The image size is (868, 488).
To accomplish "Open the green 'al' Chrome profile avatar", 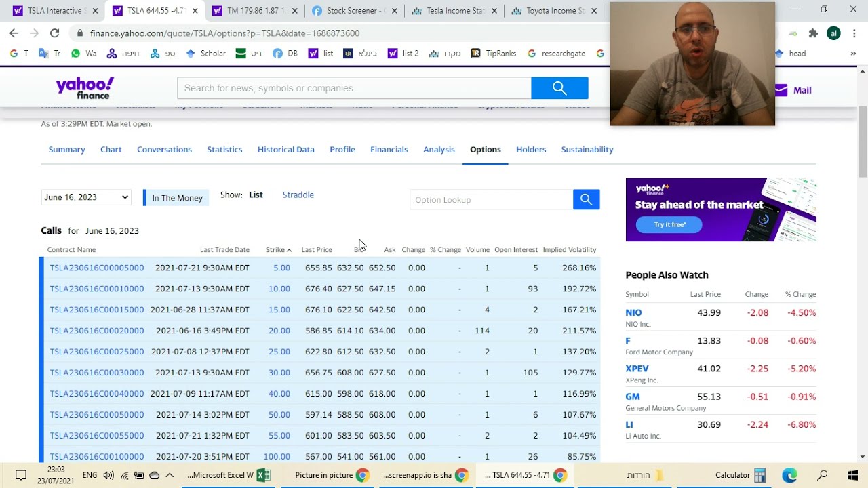I will click(833, 33).
